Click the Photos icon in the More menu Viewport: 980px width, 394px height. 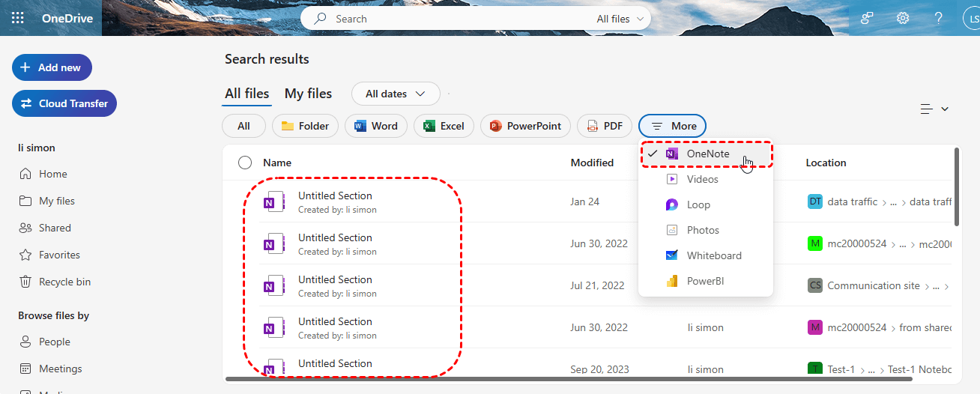click(x=672, y=230)
